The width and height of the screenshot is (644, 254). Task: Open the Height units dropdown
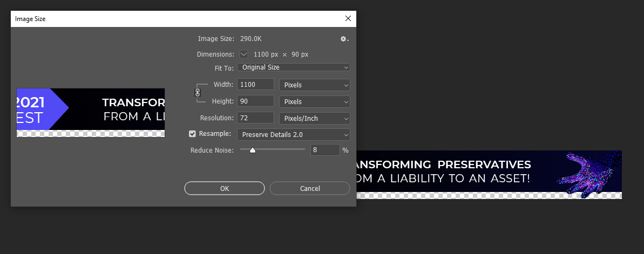coord(315,101)
